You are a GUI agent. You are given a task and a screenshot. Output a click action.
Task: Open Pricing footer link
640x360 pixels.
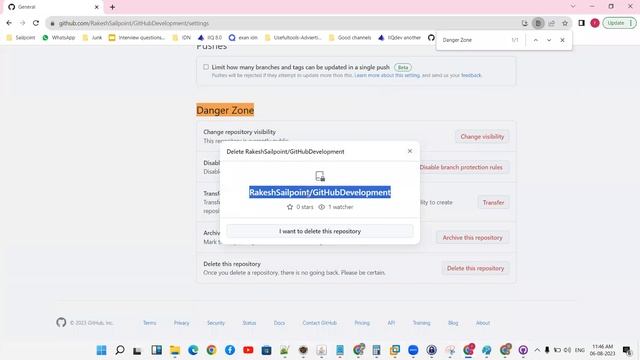tap(362, 323)
